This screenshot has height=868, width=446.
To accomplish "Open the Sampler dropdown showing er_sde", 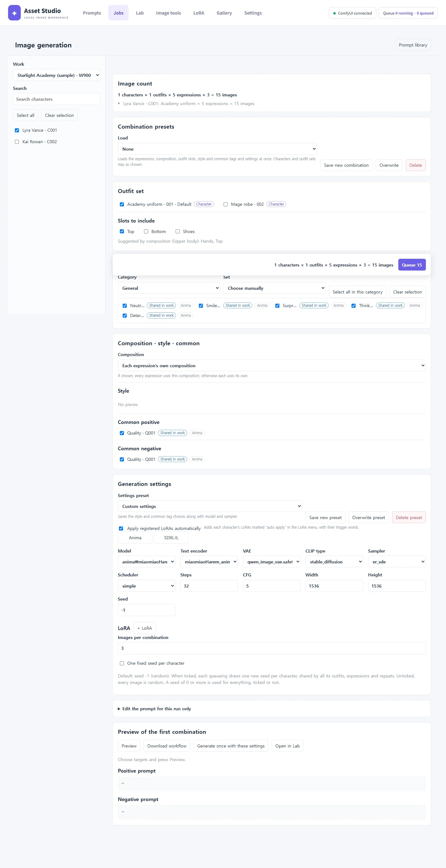I will (x=397, y=562).
